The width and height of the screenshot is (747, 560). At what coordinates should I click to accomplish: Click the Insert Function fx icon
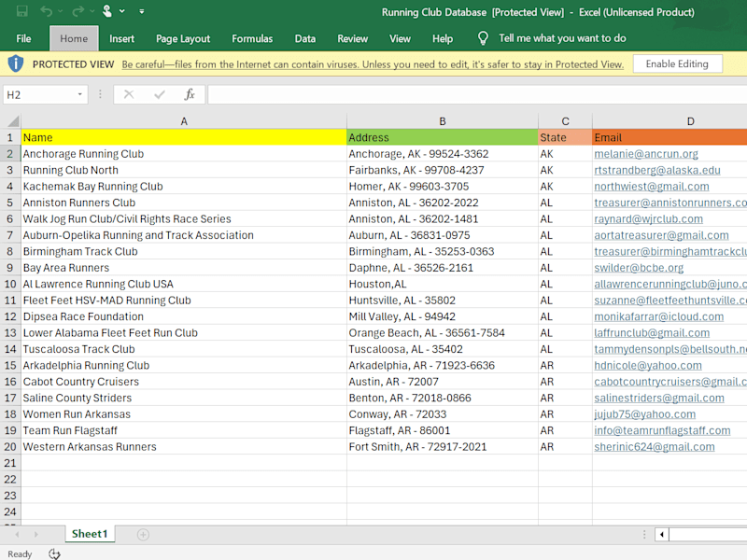pyautogui.click(x=190, y=95)
